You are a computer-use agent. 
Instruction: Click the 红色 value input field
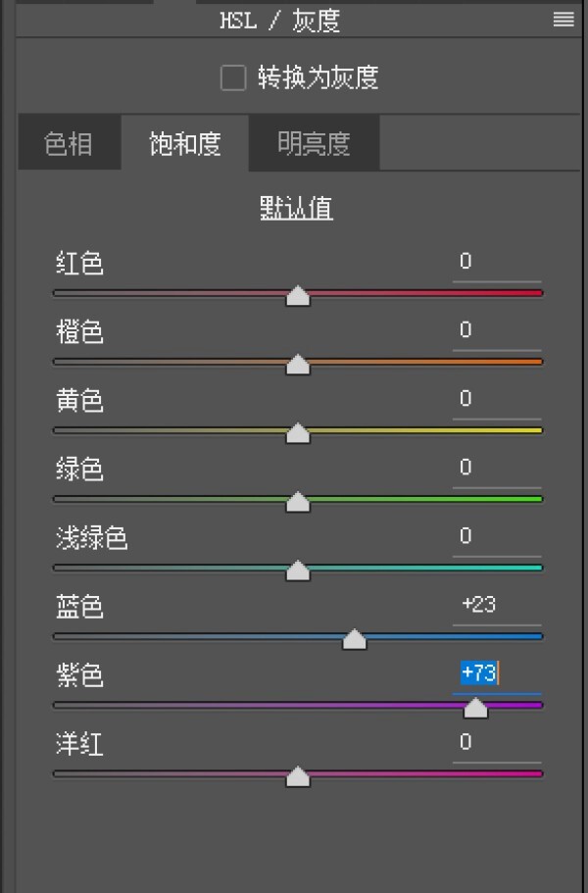(496, 262)
